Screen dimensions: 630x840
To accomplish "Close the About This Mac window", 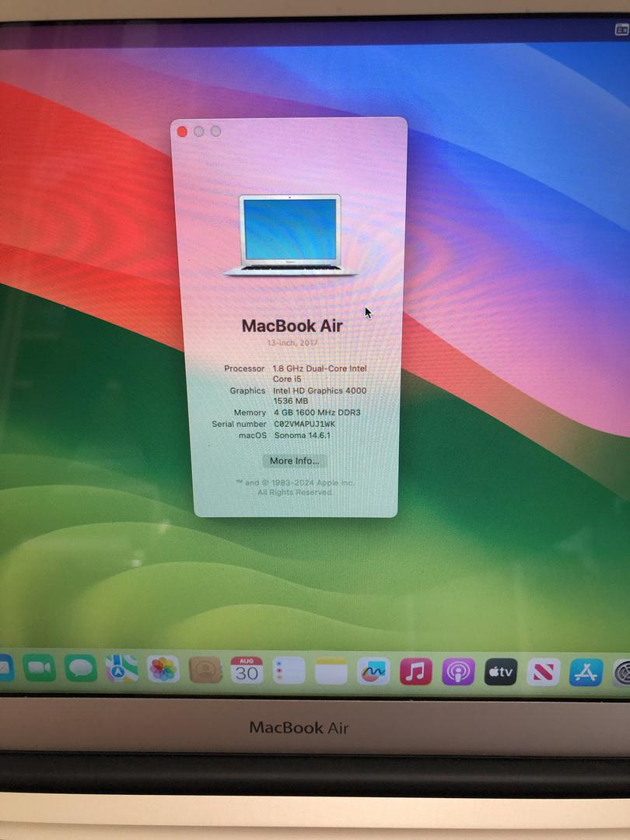I will tap(182, 131).
